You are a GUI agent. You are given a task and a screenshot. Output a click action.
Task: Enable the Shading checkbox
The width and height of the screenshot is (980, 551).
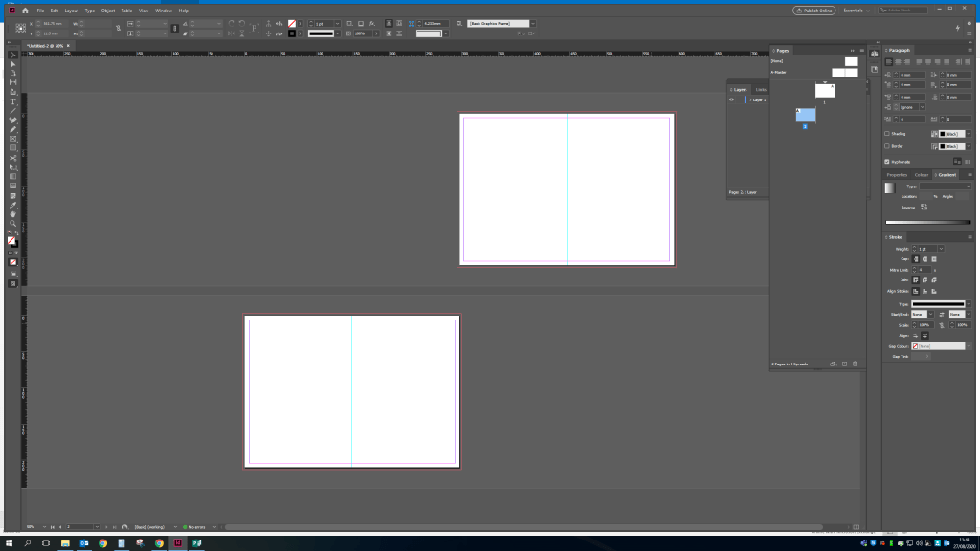click(x=887, y=134)
